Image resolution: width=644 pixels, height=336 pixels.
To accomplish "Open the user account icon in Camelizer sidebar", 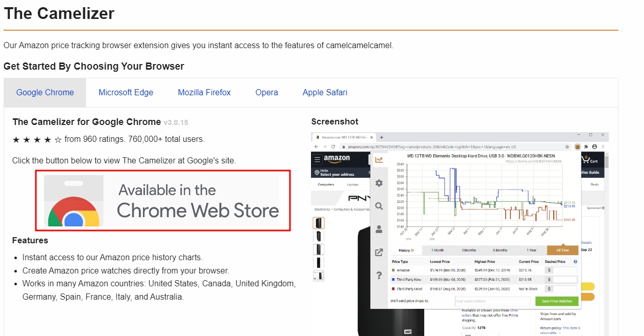I will (379, 229).
